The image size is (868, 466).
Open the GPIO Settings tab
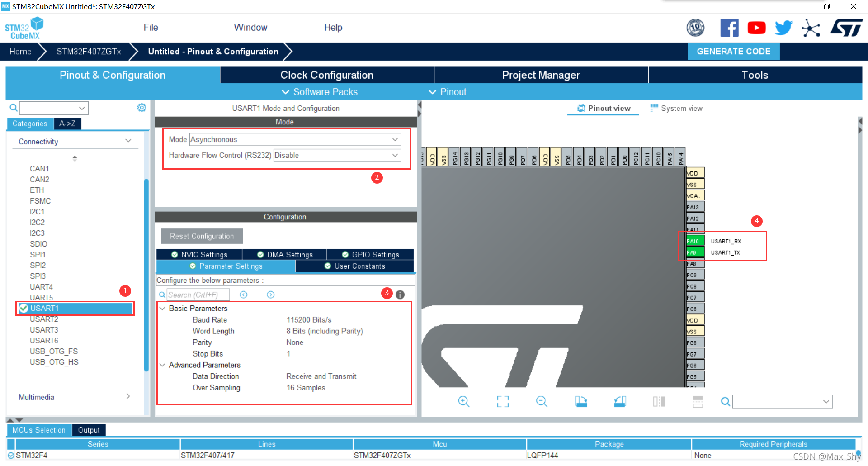click(371, 255)
